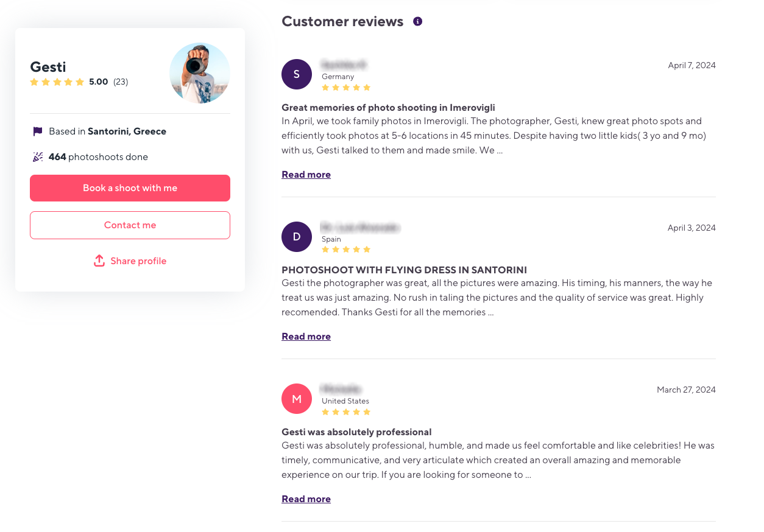Screen dimensions: 764x532
Task: Click Gesti's profile photo
Action: [x=199, y=73]
